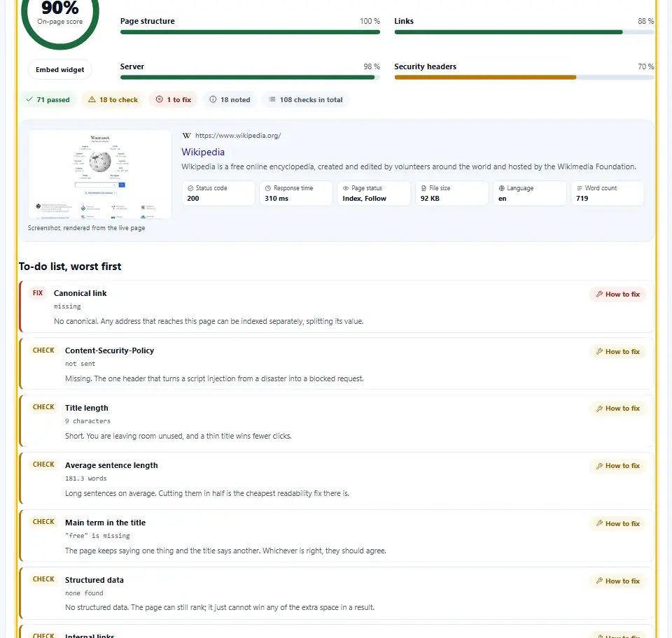Click the checkmark icon in 71 passed
The image size is (672, 638).
click(29, 99)
